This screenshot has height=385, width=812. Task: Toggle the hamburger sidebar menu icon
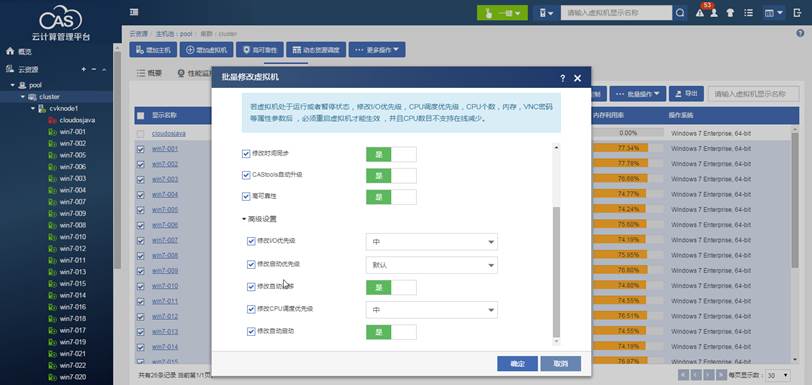click(x=134, y=12)
